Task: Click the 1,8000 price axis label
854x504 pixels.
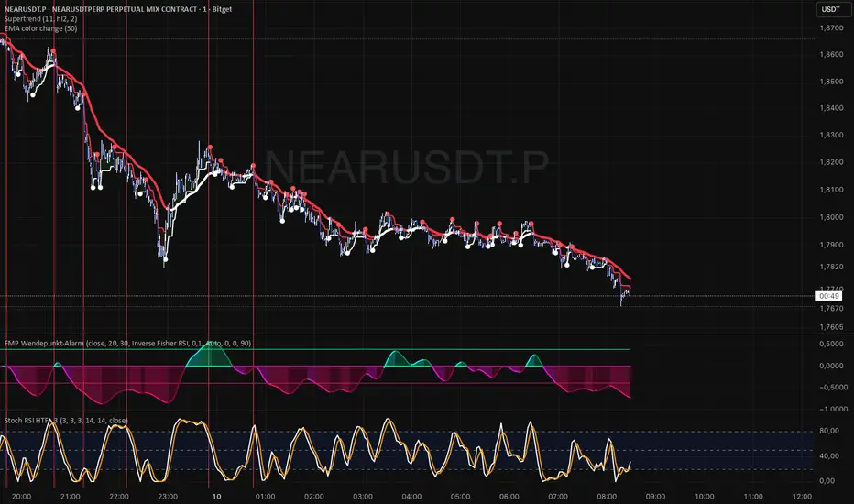Action: pyautogui.click(x=831, y=217)
